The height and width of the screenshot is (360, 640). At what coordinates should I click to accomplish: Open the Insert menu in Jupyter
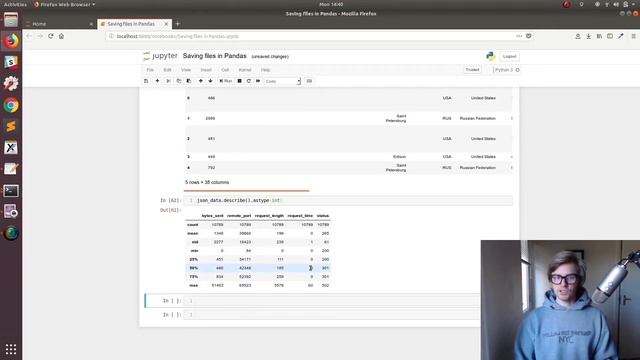coord(206,70)
